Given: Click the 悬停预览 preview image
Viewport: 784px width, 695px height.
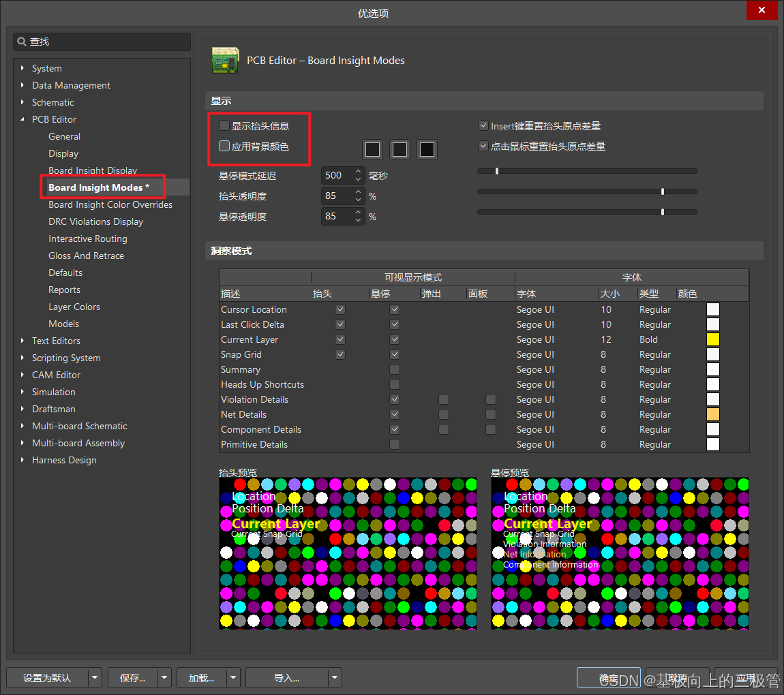Looking at the screenshot, I should tap(620, 553).
